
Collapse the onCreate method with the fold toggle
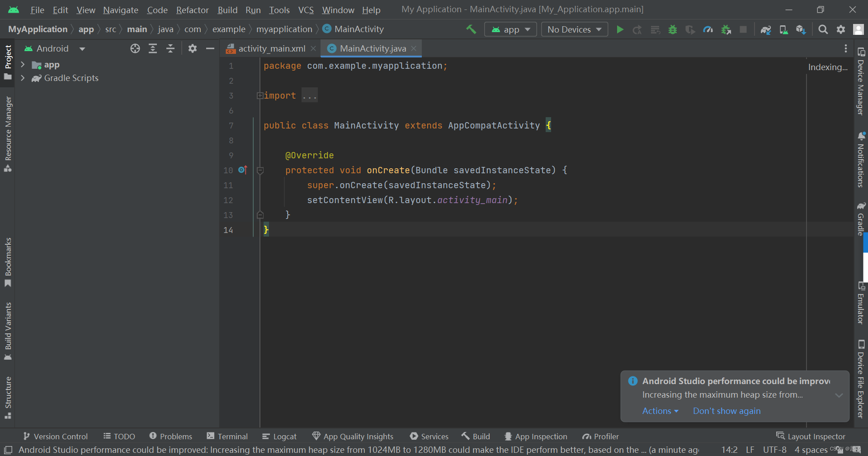coord(260,171)
